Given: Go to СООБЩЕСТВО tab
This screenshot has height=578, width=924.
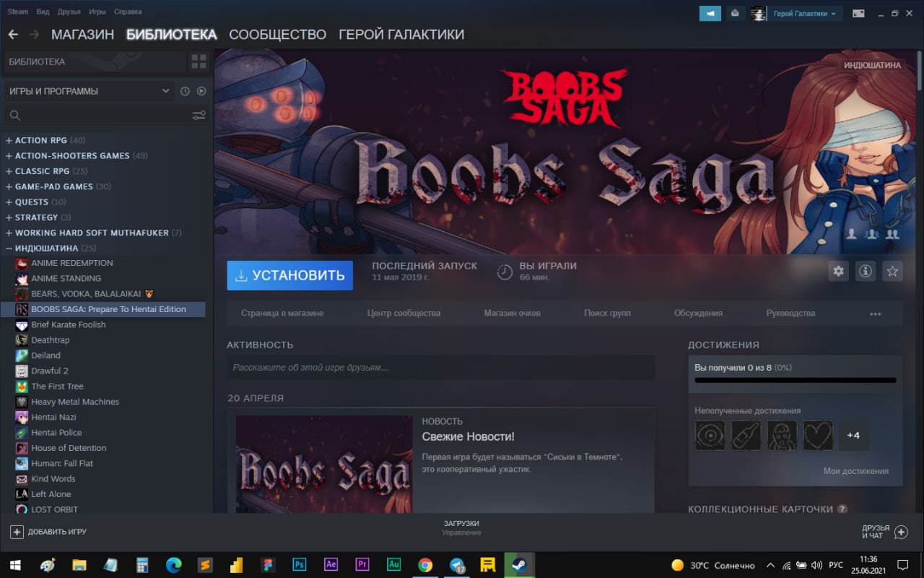Looking at the screenshot, I should click(277, 34).
